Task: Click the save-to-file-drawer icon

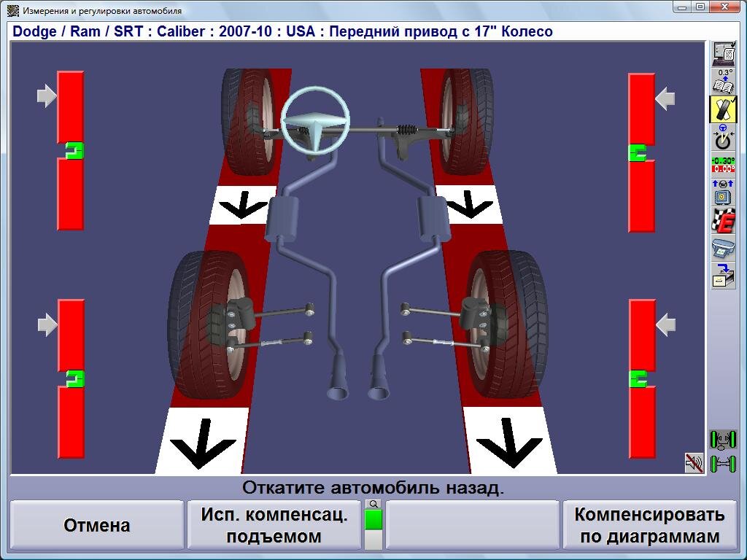Action: 723,276
